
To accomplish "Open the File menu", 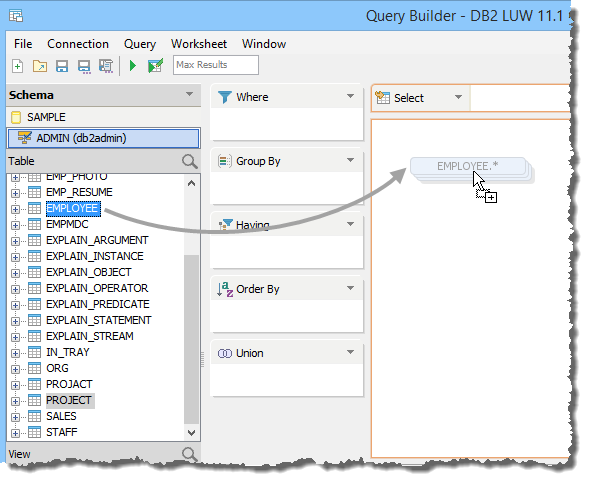I will coord(23,44).
